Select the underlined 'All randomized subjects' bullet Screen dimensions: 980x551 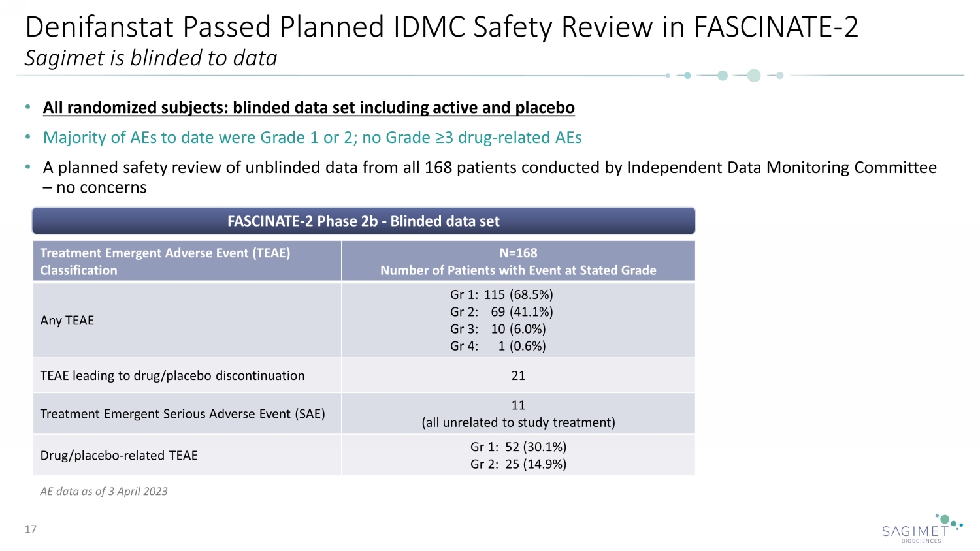pos(308,108)
